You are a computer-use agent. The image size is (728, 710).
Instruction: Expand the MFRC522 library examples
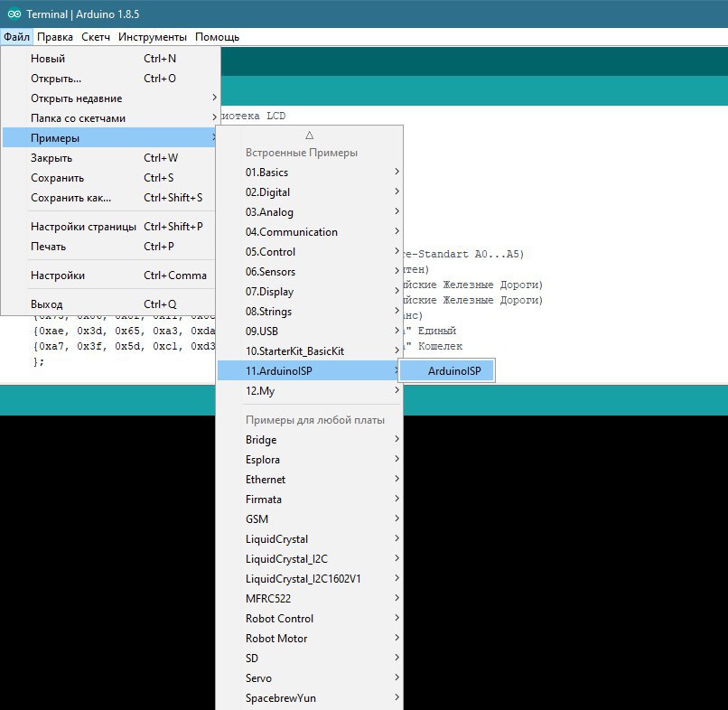(x=309, y=599)
